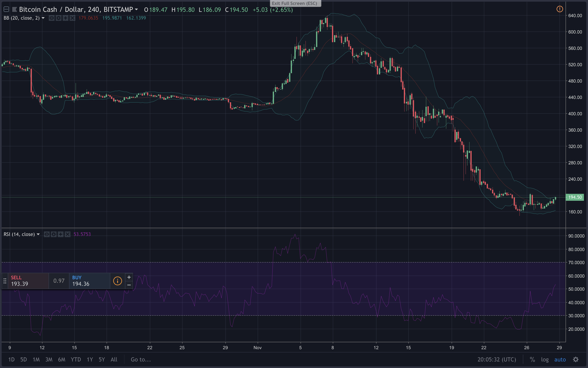Click the Open value 189.47
Viewport: 588px width, 368px height.
158,10
